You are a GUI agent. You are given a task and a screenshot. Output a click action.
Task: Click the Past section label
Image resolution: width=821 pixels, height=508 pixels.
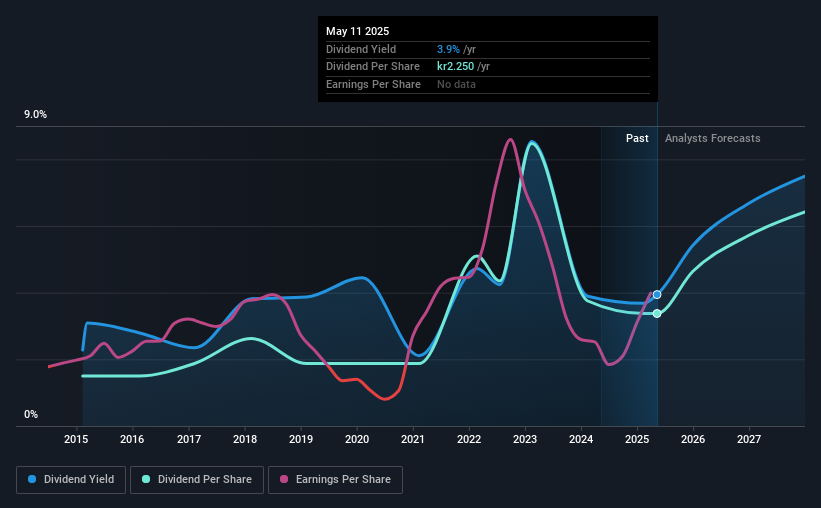pos(637,138)
